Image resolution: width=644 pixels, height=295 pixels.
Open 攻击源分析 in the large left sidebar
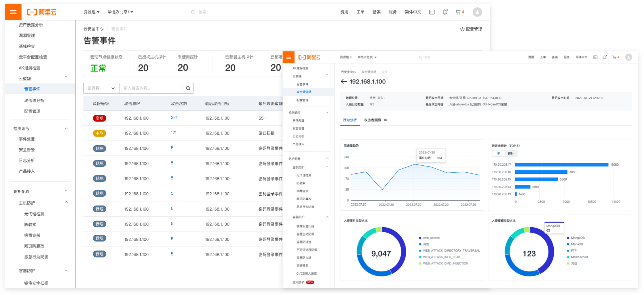(34, 101)
